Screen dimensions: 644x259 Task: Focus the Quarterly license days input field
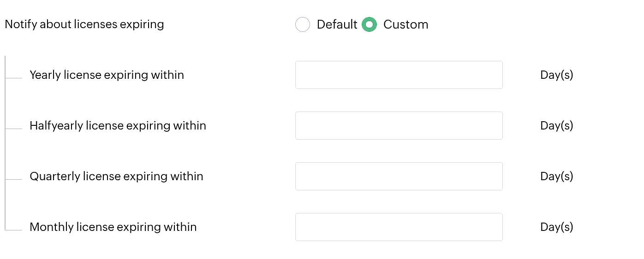(x=399, y=176)
